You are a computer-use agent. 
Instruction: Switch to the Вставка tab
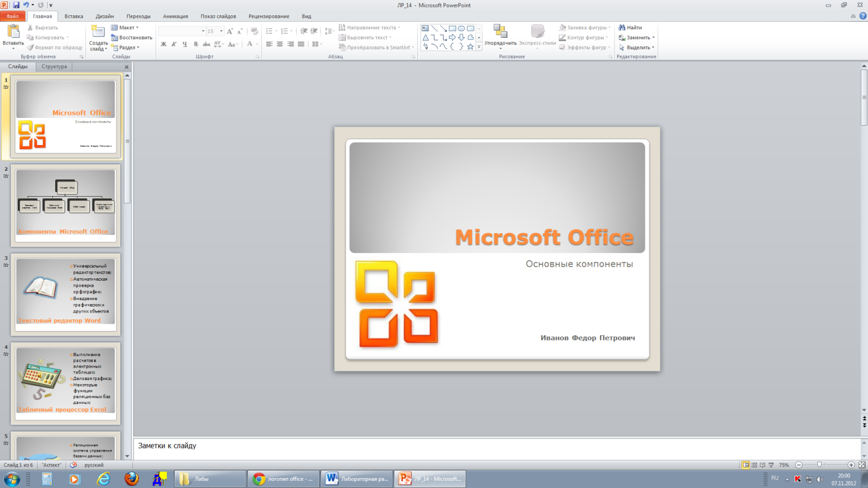73,16
